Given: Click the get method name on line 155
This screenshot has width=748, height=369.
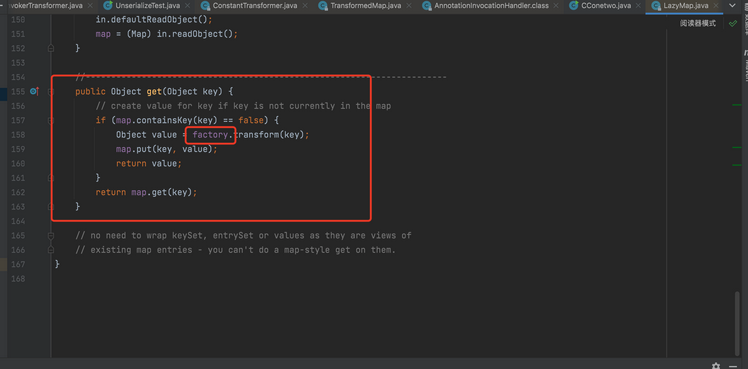Looking at the screenshot, I should pyautogui.click(x=154, y=92).
